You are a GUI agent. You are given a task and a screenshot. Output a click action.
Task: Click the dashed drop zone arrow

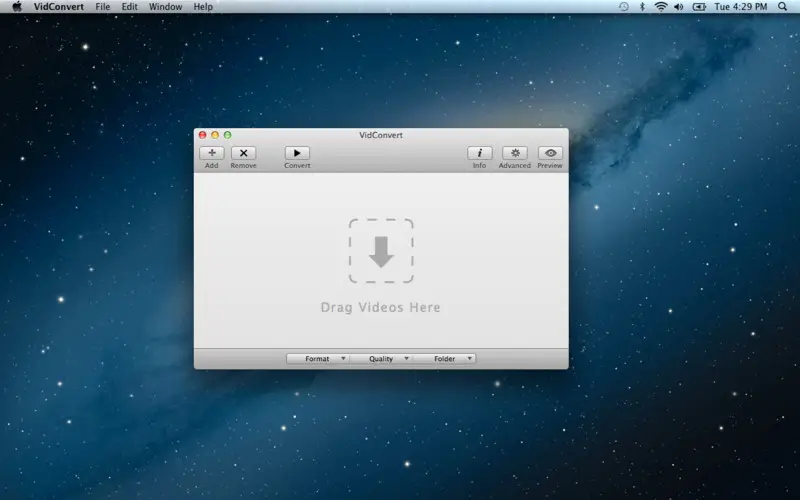pyautogui.click(x=381, y=251)
